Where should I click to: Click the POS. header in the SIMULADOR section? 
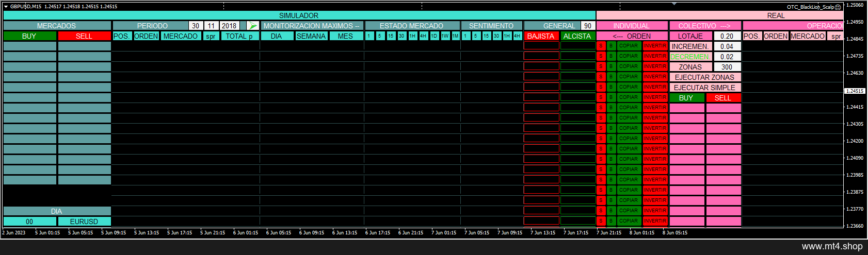coord(122,36)
